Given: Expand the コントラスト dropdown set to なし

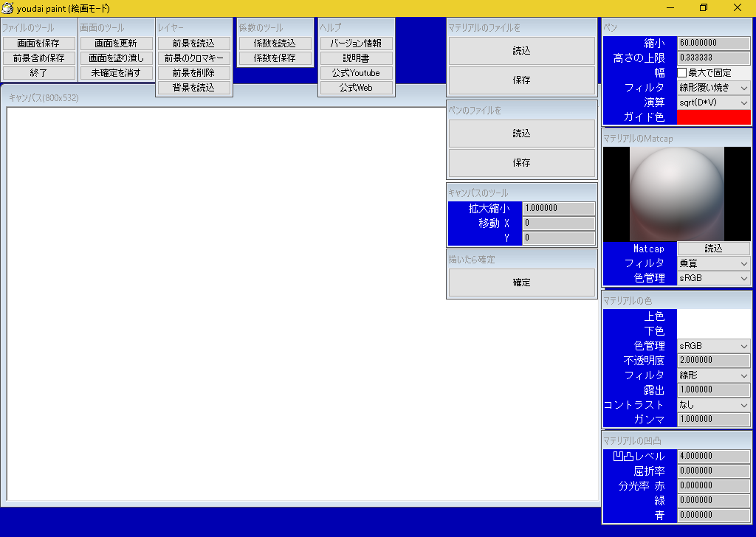Looking at the screenshot, I should click(713, 405).
